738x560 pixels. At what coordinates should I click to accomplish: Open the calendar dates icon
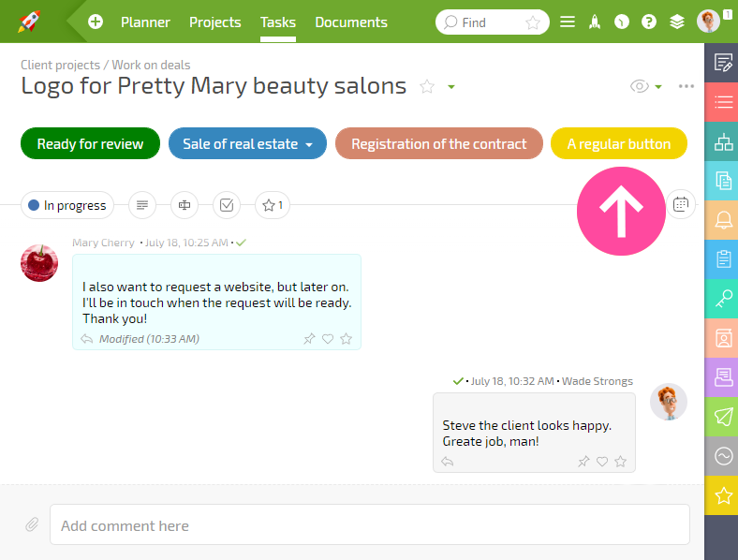pyautogui.click(x=681, y=204)
